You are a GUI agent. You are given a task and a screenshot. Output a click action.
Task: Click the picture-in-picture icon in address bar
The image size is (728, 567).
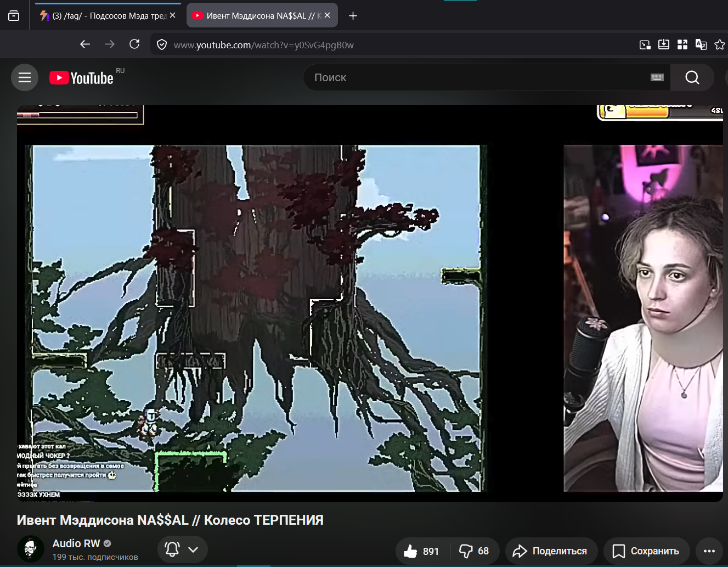point(645,45)
